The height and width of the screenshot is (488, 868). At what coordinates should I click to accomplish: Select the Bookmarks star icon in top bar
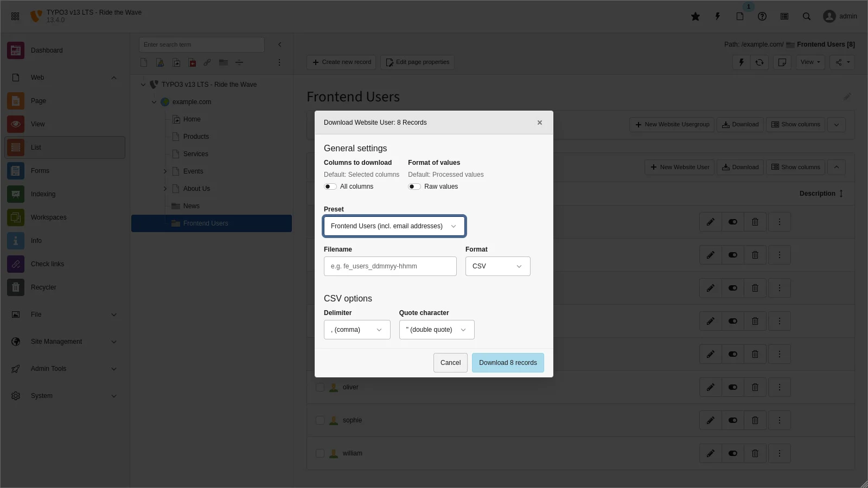[695, 16]
